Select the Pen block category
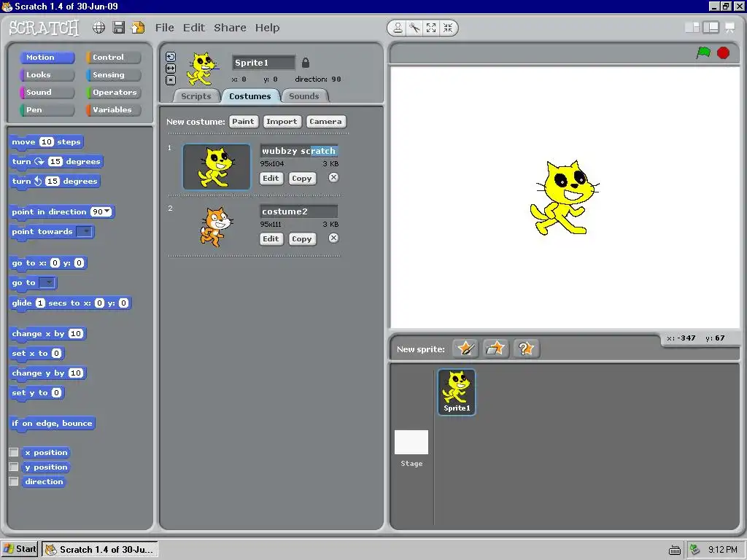747x560 pixels. (47, 110)
